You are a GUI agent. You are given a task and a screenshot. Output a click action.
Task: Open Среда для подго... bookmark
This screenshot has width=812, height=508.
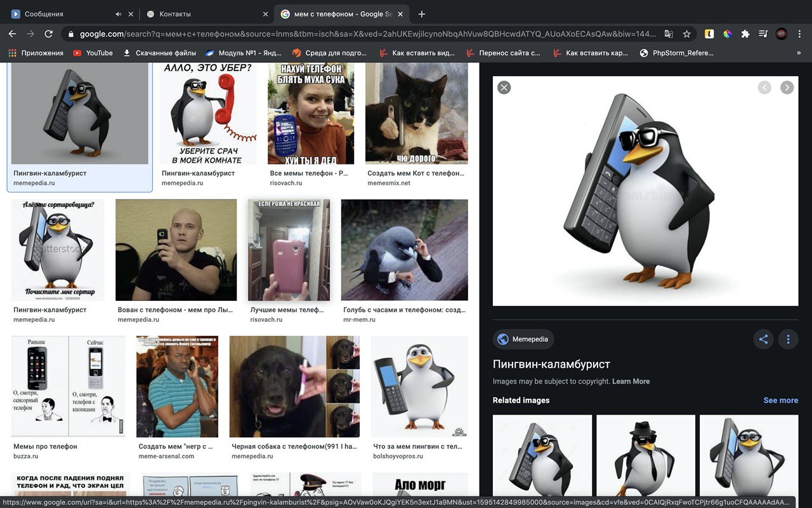pos(330,53)
